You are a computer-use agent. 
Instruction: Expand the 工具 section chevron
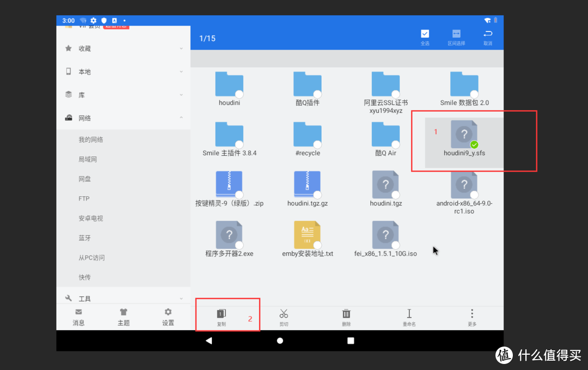coord(181,299)
